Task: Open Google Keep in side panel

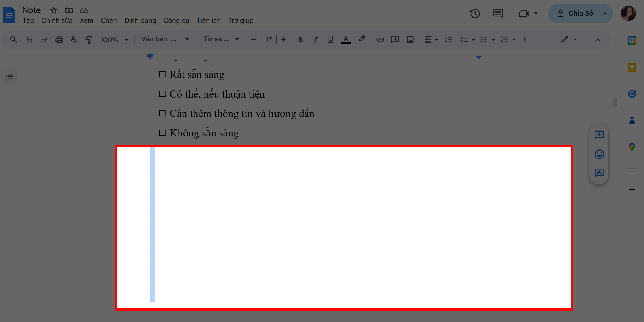Action: point(632,67)
